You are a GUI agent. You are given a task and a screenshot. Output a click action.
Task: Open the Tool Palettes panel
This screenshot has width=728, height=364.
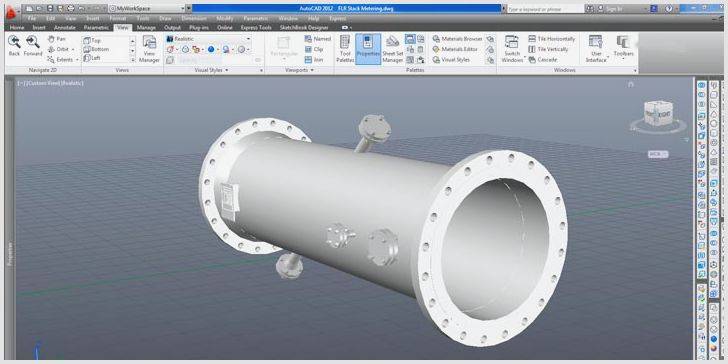(345, 49)
